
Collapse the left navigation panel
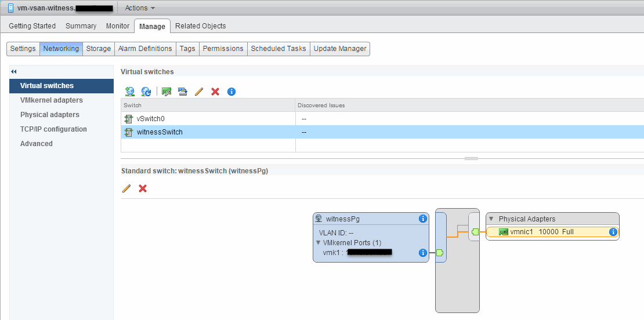tap(14, 71)
